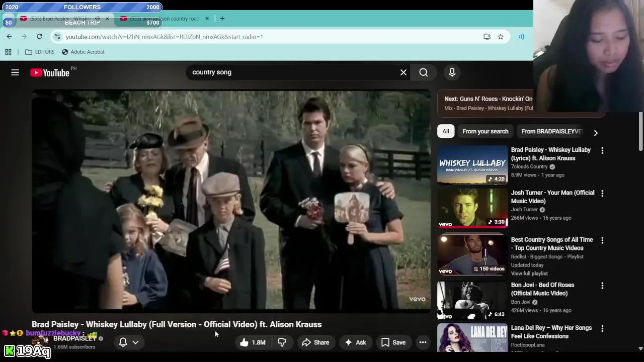Viewport: 644px width, 362px height.
Task: Close the alan jackson browser tab
Action: click(207, 19)
